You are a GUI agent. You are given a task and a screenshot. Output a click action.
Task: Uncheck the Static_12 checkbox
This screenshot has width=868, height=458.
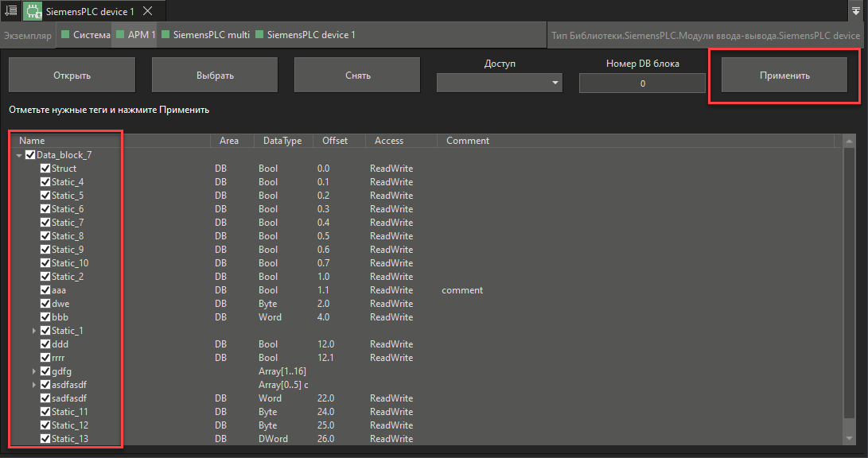click(x=45, y=425)
